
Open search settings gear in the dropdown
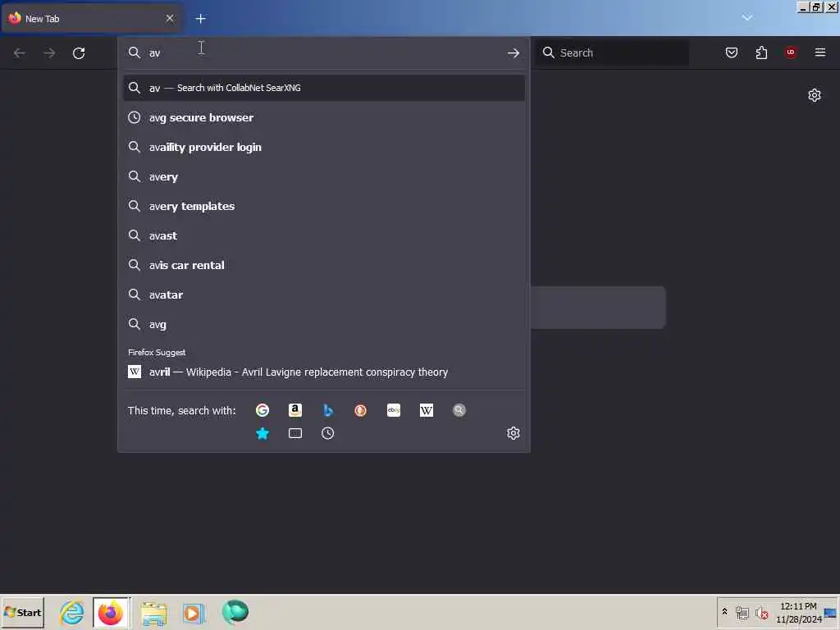pyautogui.click(x=514, y=433)
